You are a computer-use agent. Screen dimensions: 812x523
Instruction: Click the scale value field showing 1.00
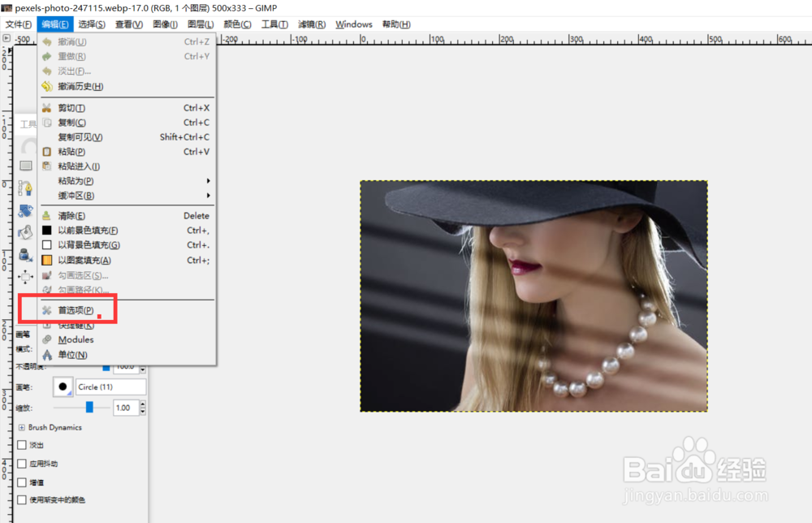pos(126,408)
